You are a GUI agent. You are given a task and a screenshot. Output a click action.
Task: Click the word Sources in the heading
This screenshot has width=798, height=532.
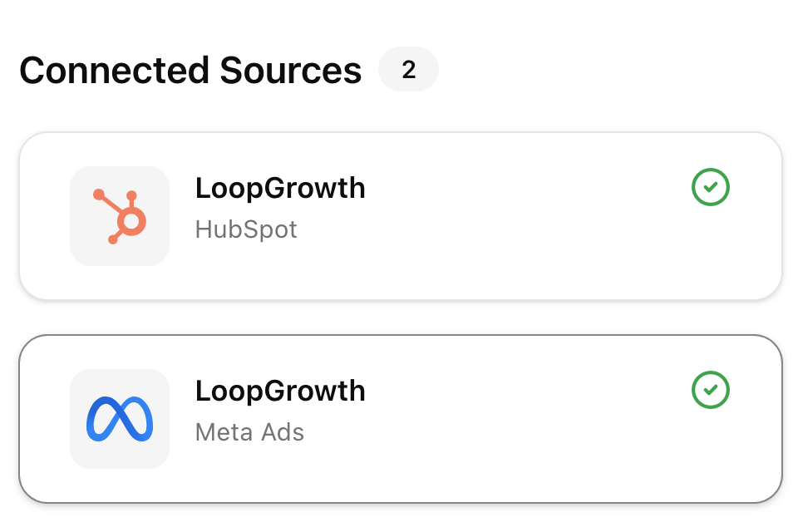click(x=291, y=71)
